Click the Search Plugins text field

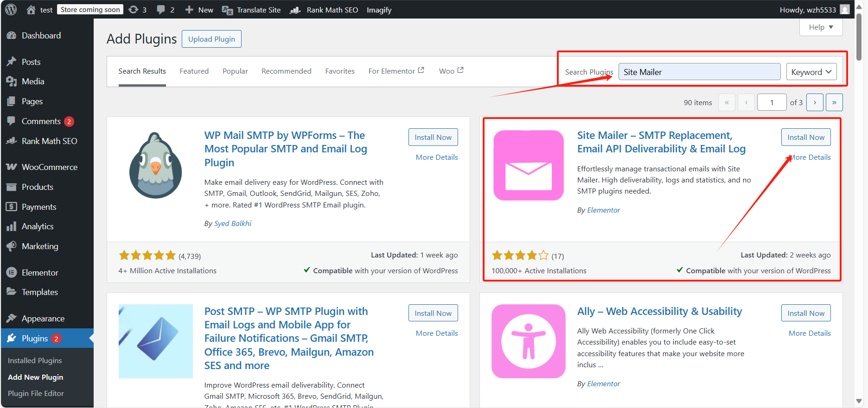point(699,72)
